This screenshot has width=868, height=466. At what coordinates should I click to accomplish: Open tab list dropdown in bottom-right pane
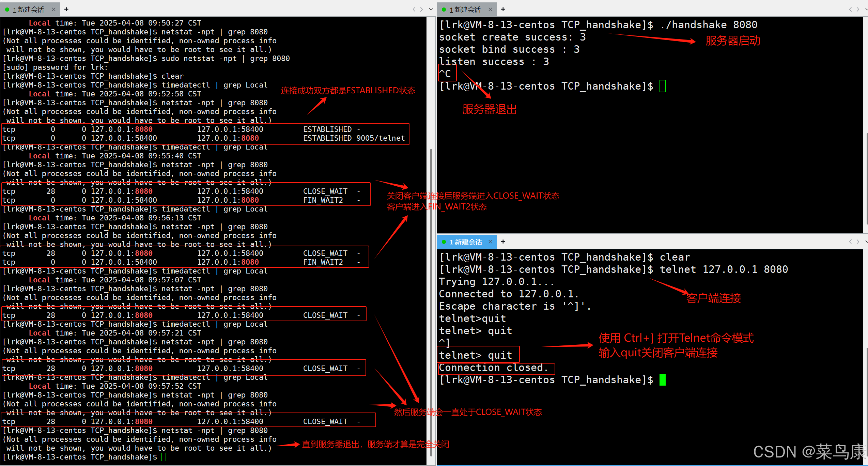(x=866, y=242)
